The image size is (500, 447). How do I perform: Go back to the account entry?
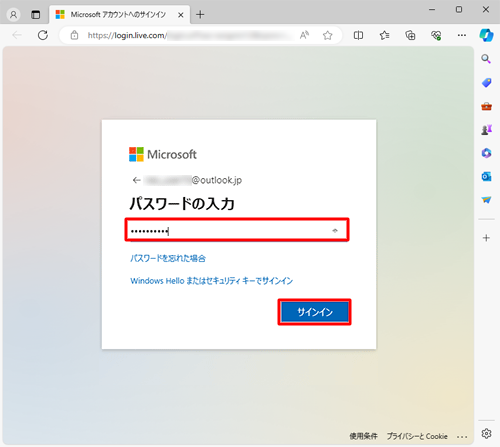[136, 180]
